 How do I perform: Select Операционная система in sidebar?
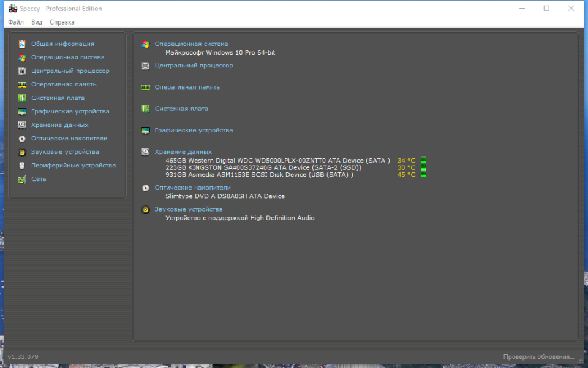68,58
